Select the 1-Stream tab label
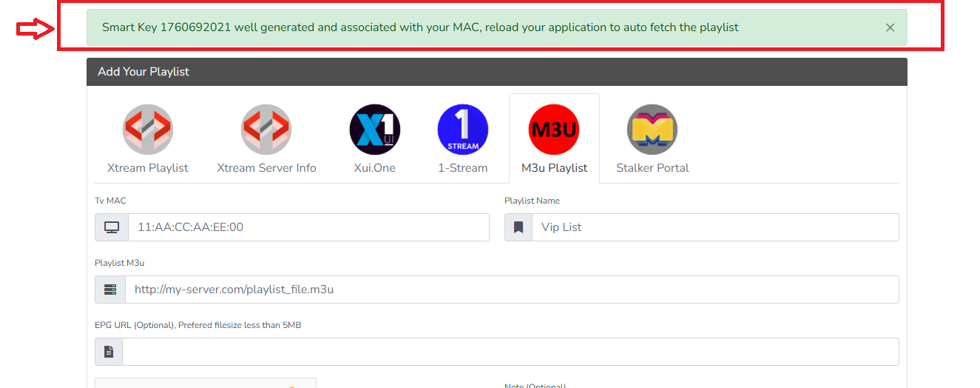The height and width of the screenshot is (388, 980). click(463, 168)
